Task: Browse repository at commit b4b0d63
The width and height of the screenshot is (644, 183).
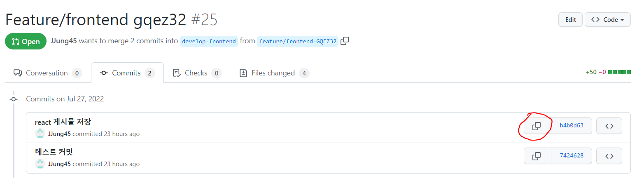Action: [x=609, y=126]
